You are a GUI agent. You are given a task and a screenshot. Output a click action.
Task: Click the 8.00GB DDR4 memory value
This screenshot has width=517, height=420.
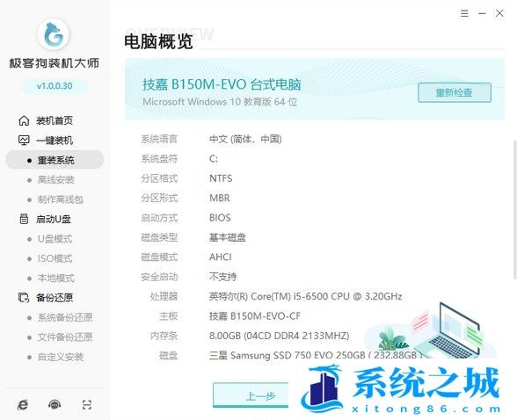click(x=279, y=336)
